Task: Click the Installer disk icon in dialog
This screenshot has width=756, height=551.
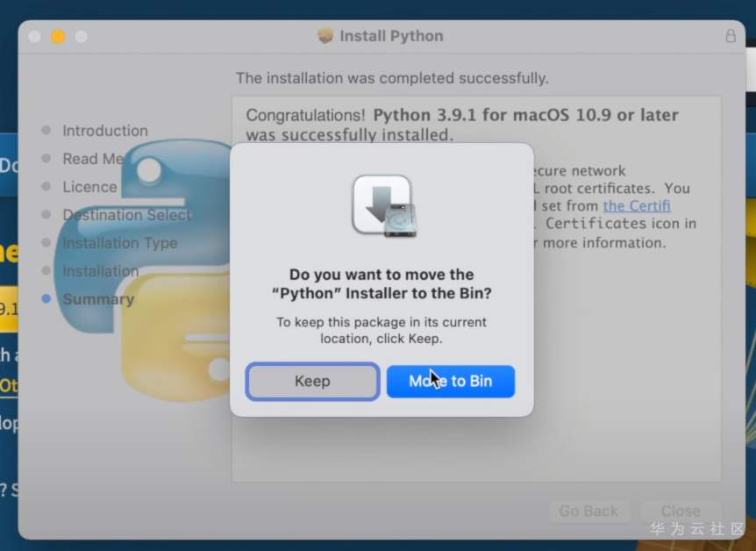Action: (x=384, y=206)
